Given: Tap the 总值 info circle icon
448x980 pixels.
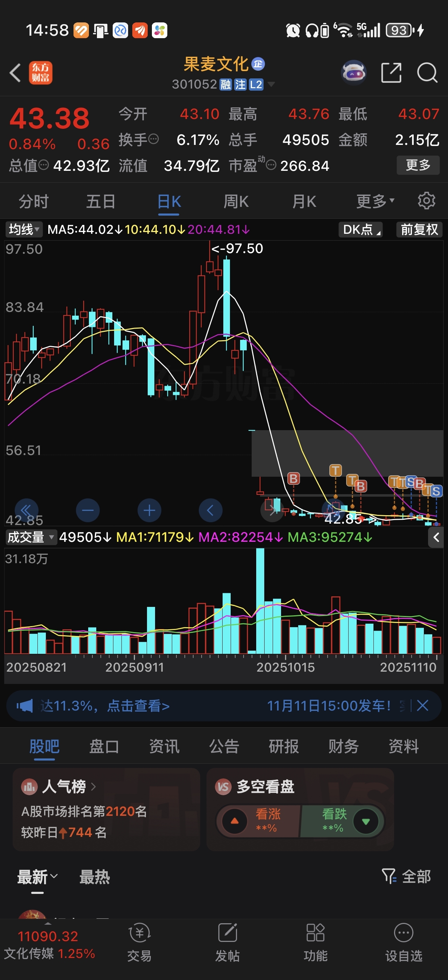Looking at the screenshot, I should 44,165.
